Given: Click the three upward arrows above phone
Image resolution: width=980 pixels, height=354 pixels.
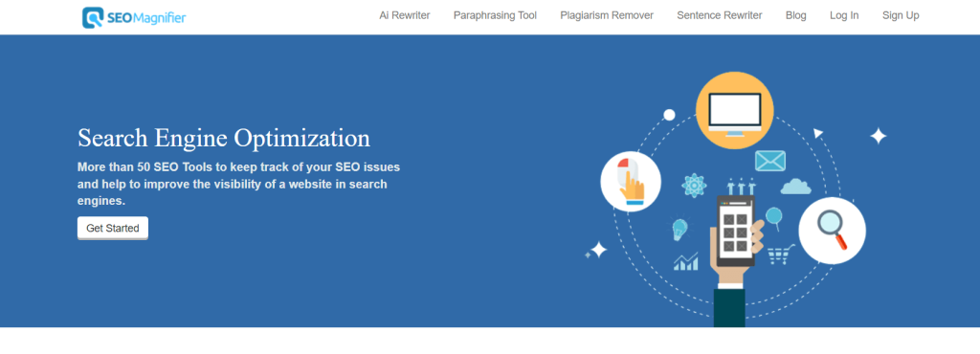Looking at the screenshot, I should click(x=742, y=186).
